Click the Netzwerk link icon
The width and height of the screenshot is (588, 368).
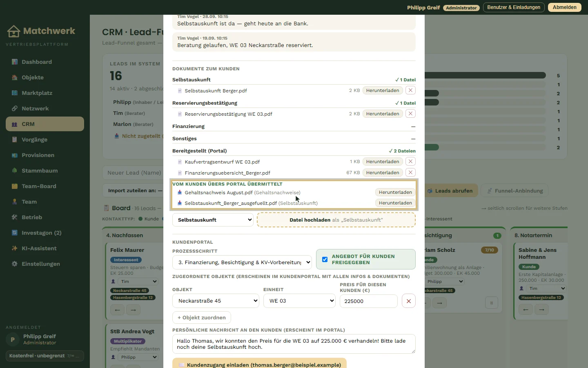click(15, 108)
